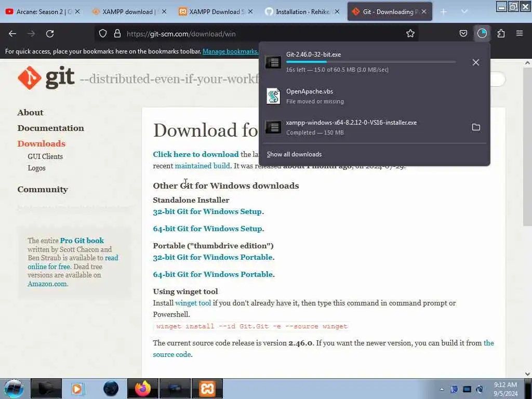
Task: Click the network icon in system tray
Action: pos(467,389)
